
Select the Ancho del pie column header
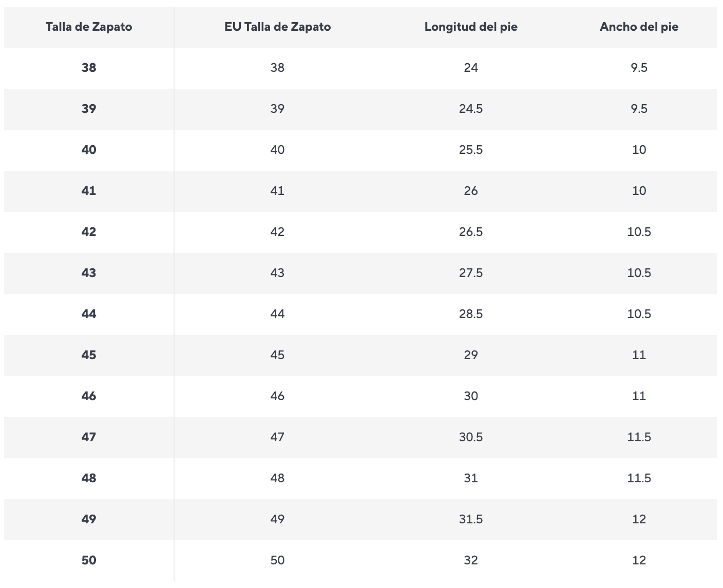click(639, 27)
